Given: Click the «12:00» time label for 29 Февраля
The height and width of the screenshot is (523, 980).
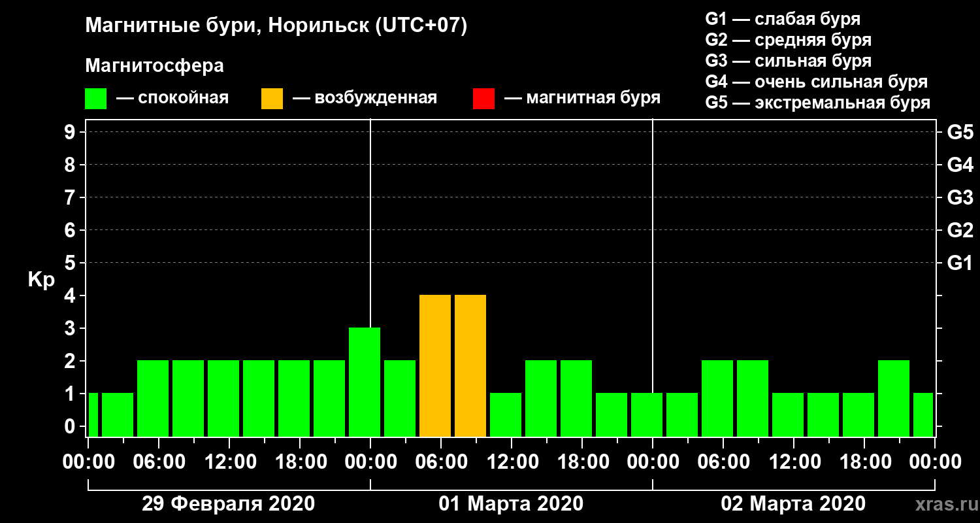Looking at the screenshot, I should point(229,462).
